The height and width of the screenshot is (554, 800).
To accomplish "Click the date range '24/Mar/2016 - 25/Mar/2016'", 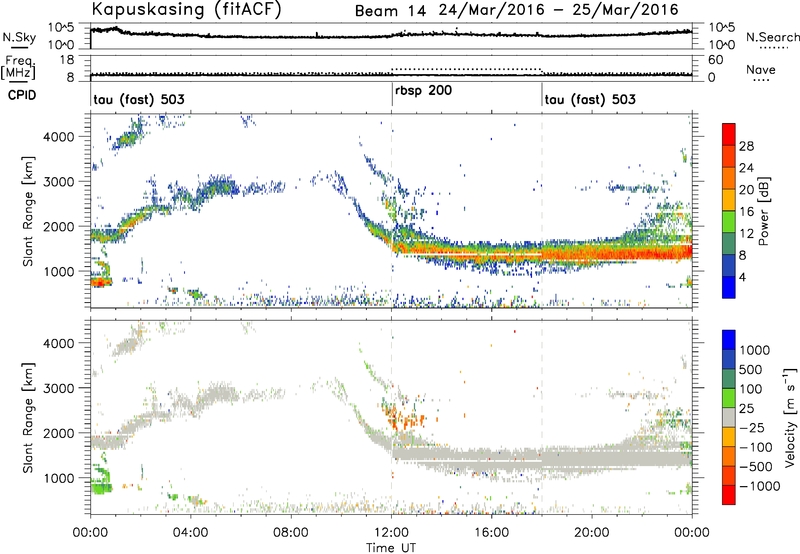I will pyautogui.click(x=559, y=10).
